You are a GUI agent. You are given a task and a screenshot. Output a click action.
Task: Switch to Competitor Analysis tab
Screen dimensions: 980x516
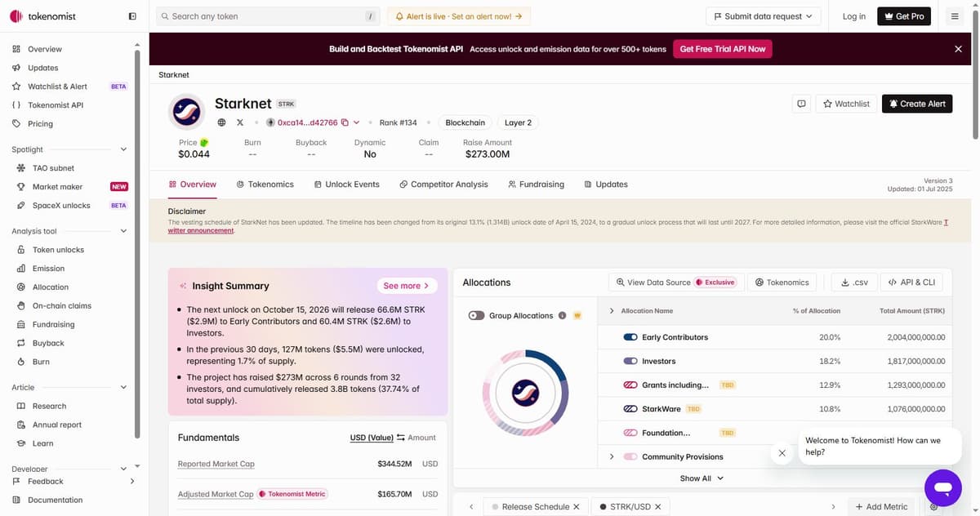pyautogui.click(x=443, y=185)
